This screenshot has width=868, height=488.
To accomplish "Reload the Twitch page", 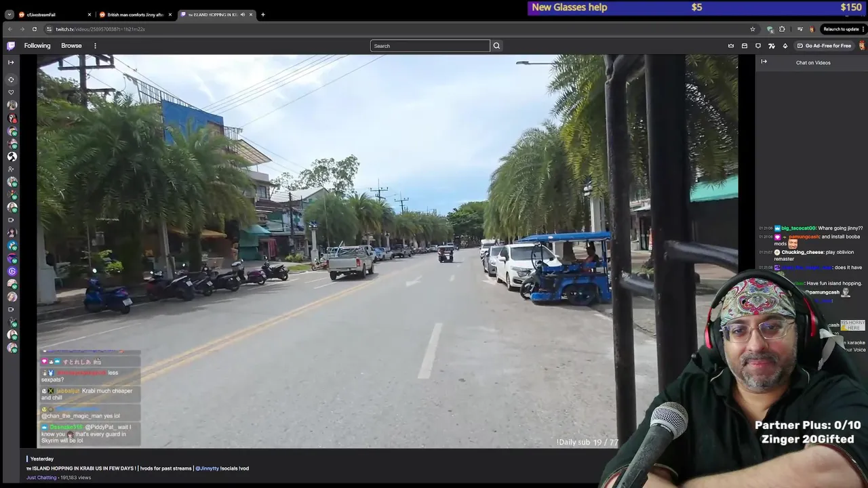I will 34,29.
